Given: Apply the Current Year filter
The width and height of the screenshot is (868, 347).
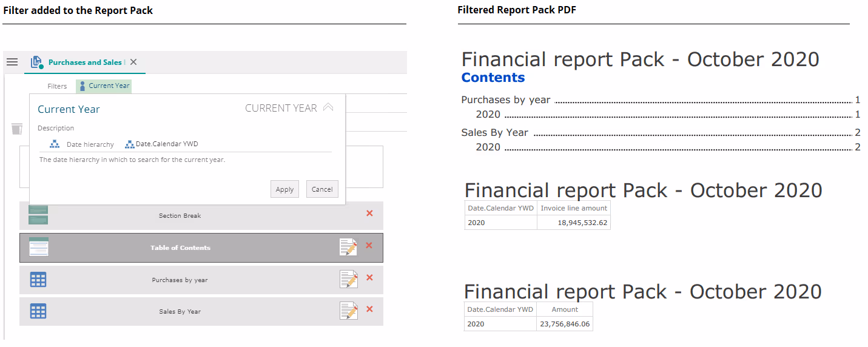Looking at the screenshot, I should pos(284,189).
